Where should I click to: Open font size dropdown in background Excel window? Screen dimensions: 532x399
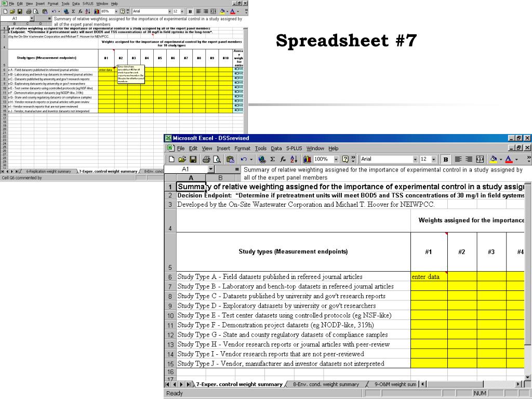pyautogui.click(x=182, y=11)
